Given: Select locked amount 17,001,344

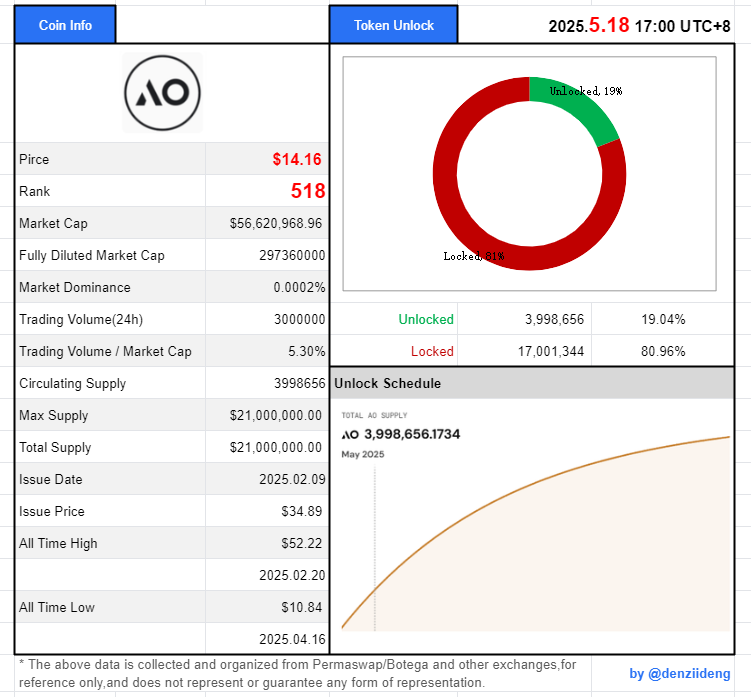Looking at the screenshot, I should coord(551,352).
